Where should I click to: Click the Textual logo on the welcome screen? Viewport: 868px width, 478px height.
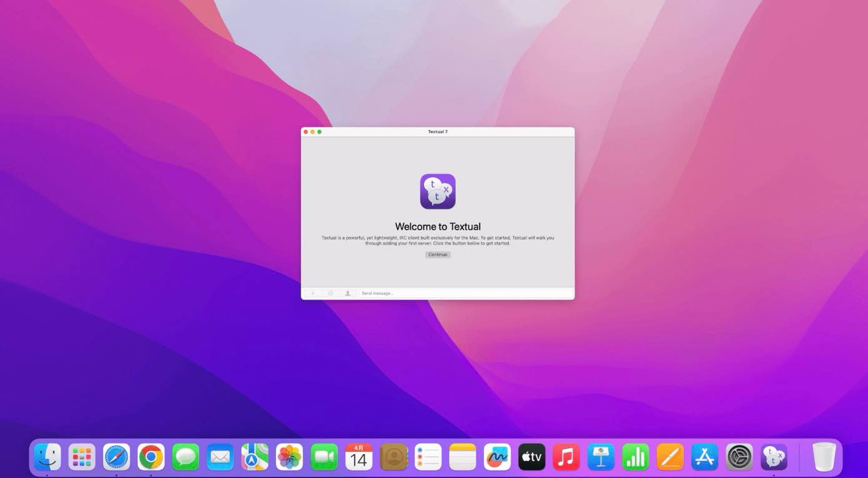(437, 191)
